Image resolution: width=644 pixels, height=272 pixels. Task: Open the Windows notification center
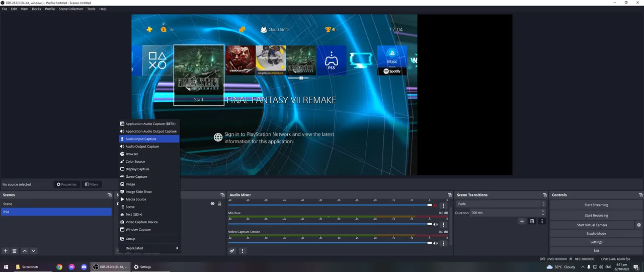[637, 267]
